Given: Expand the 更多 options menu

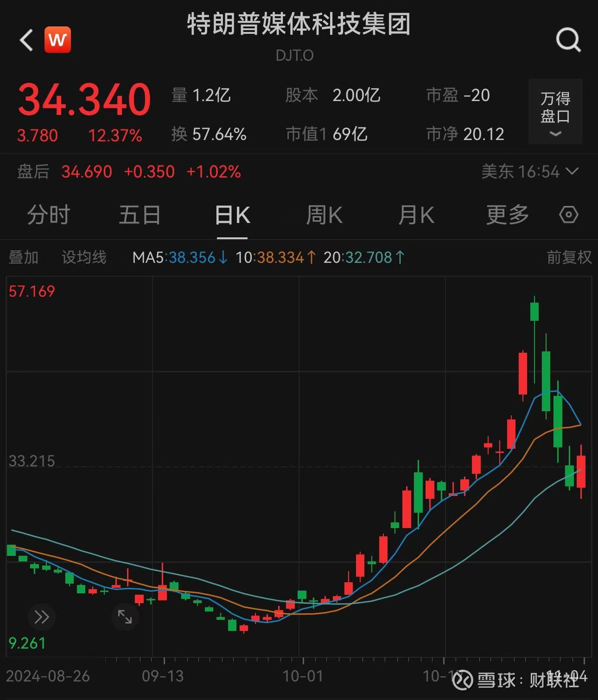Looking at the screenshot, I should (x=508, y=215).
